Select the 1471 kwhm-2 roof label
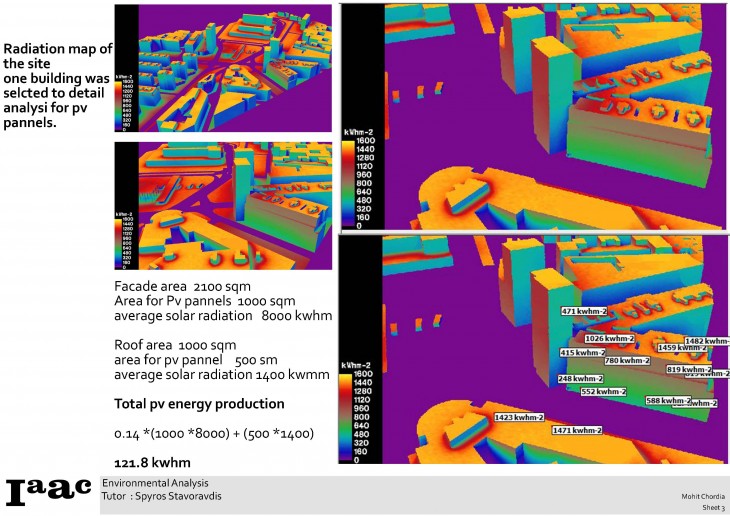Image resolution: width=730 pixels, height=516 pixels. pyautogui.click(x=577, y=430)
